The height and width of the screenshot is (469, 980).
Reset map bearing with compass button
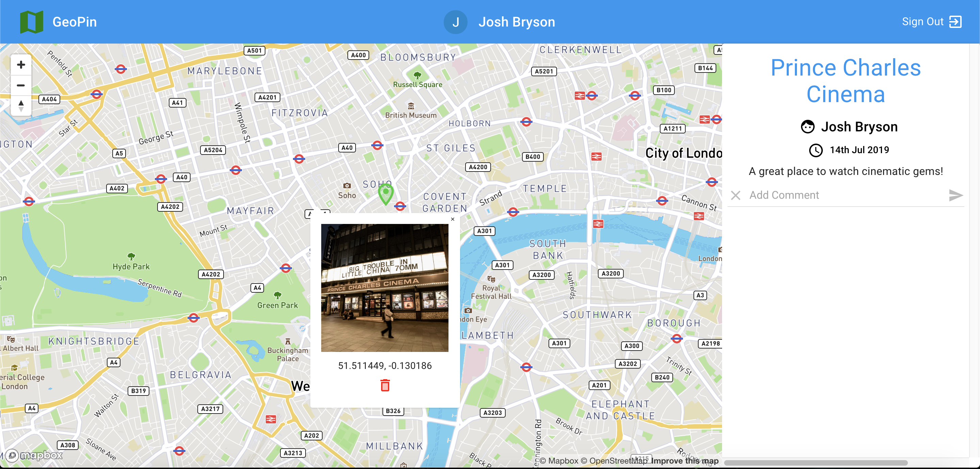(21, 106)
